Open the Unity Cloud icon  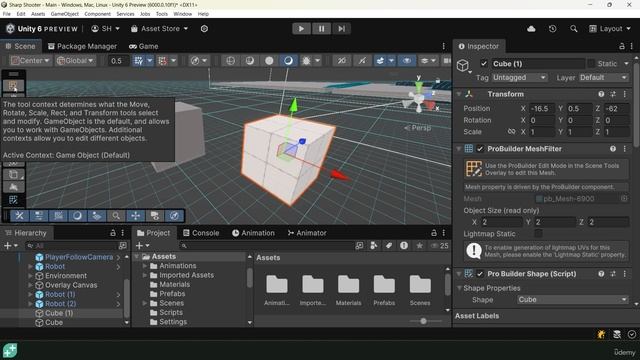coord(531,29)
